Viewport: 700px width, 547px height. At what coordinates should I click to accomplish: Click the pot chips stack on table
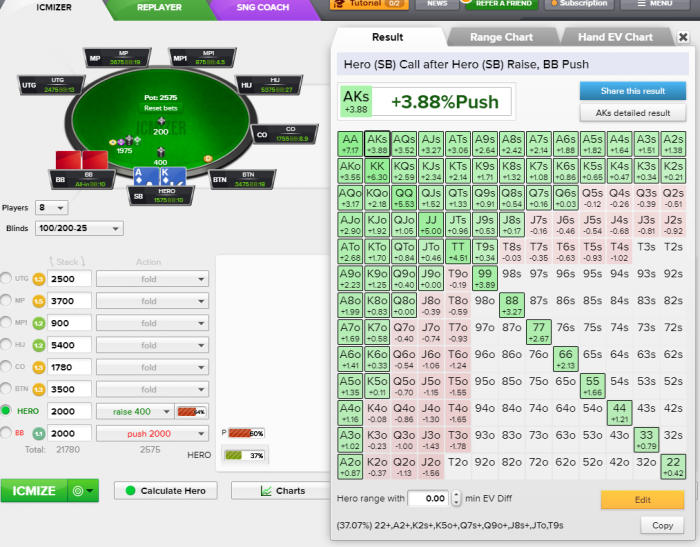click(161, 121)
